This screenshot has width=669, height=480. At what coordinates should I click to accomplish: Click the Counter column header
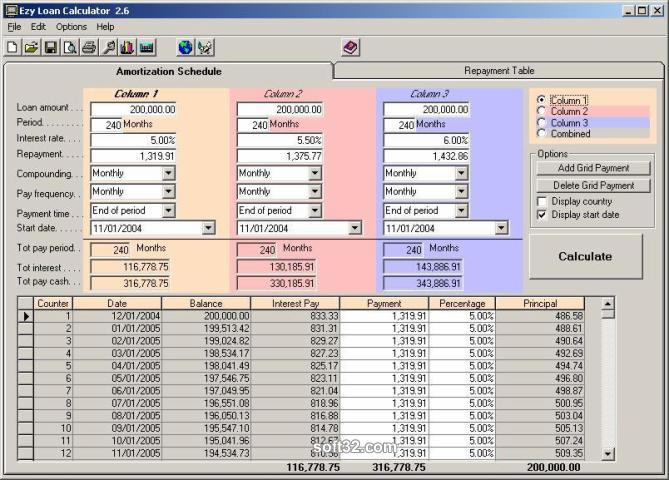click(x=53, y=303)
